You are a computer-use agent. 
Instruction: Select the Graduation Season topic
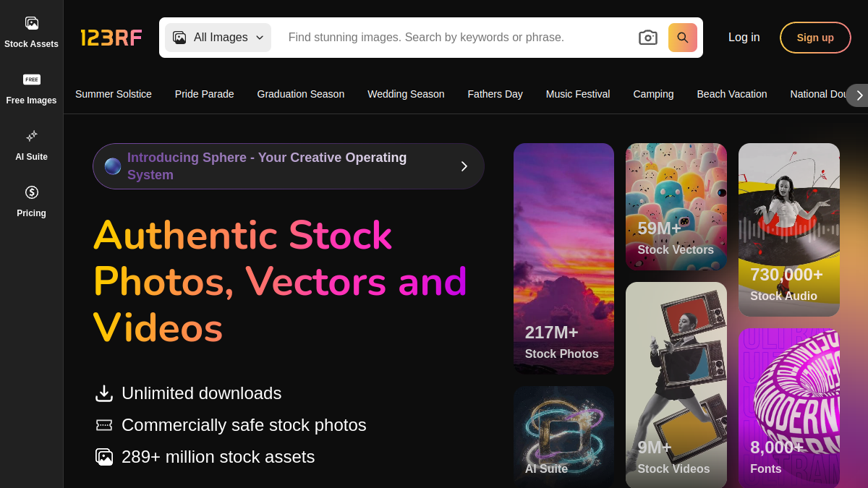pyautogui.click(x=301, y=94)
